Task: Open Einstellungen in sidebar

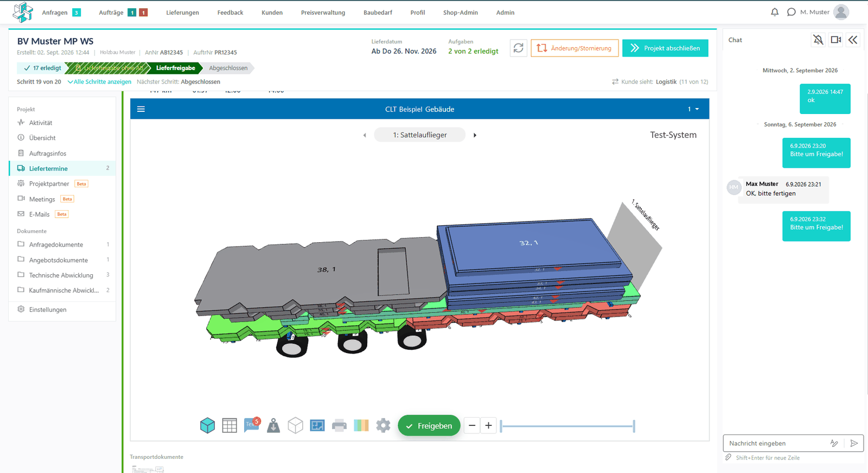Action: [62, 310]
